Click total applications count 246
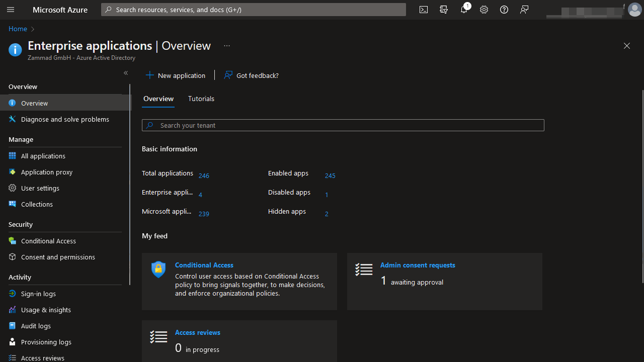This screenshot has height=362, width=644. 204,175
